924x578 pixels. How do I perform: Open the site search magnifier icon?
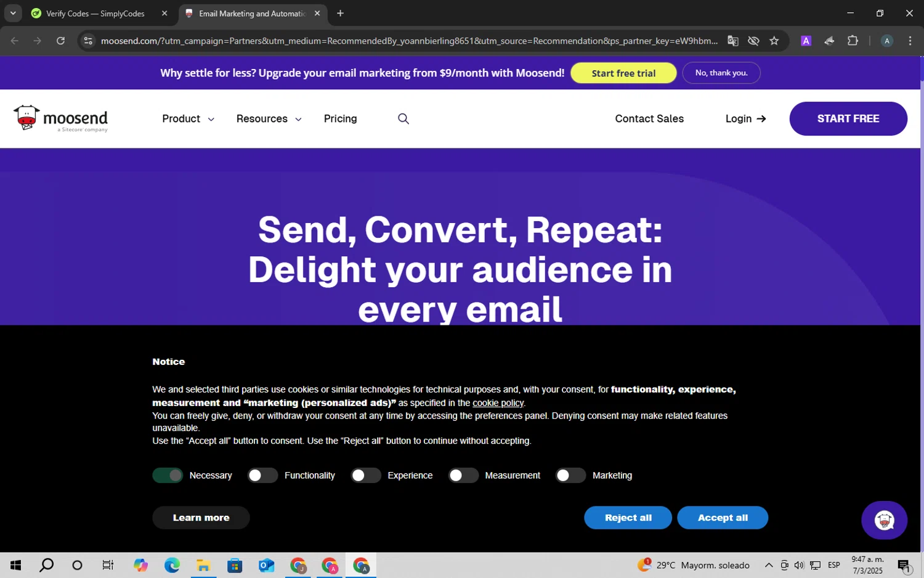pyautogui.click(x=403, y=118)
